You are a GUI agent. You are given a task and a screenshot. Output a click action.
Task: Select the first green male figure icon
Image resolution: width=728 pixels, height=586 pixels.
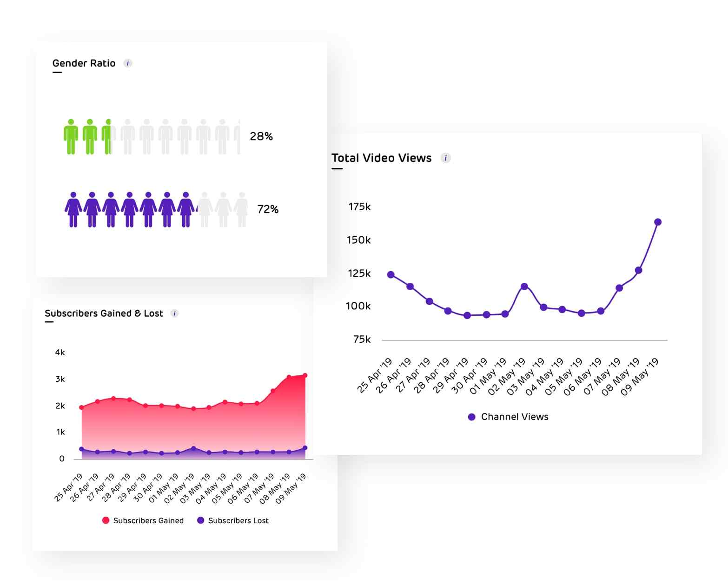(x=71, y=137)
